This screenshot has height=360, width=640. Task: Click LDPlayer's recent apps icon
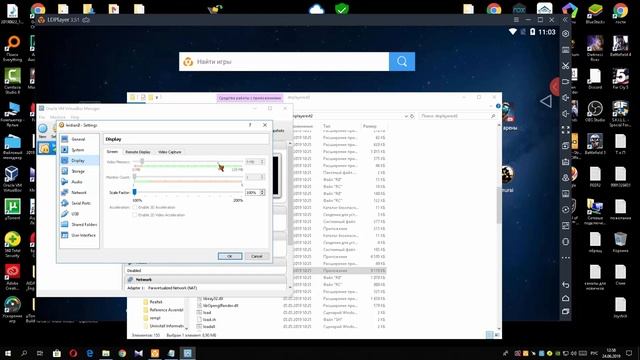[565, 311]
